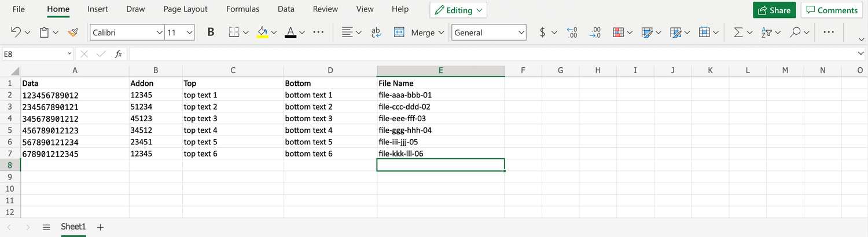Expand the General number format dropdown
868x237 pixels.
click(488, 32)
